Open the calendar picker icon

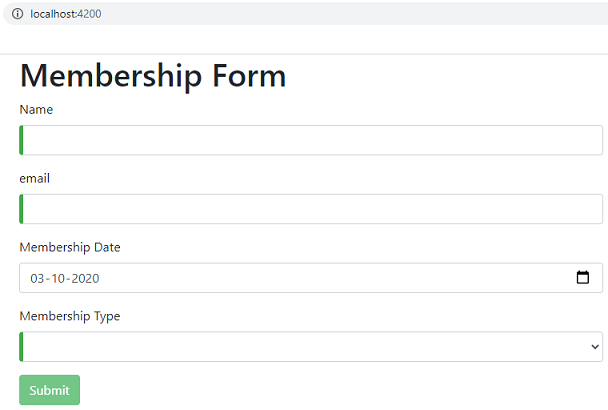pyautogui.click(x=583, y=278)
